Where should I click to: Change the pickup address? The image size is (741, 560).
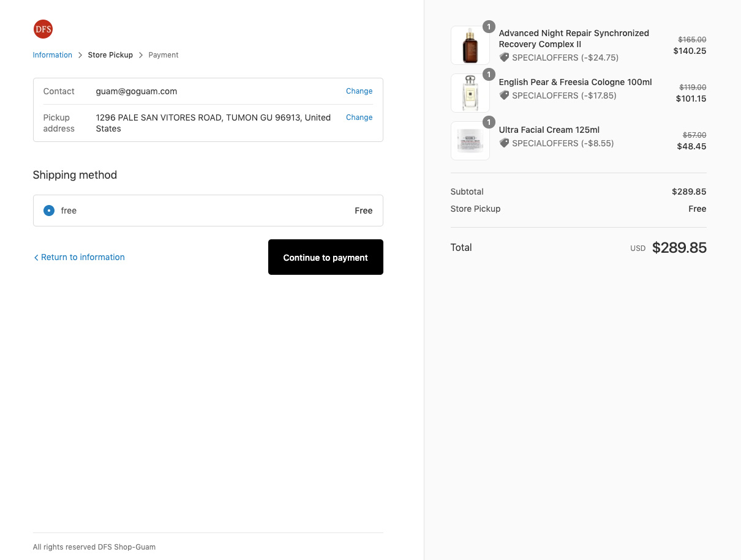[x=359, y=118]
